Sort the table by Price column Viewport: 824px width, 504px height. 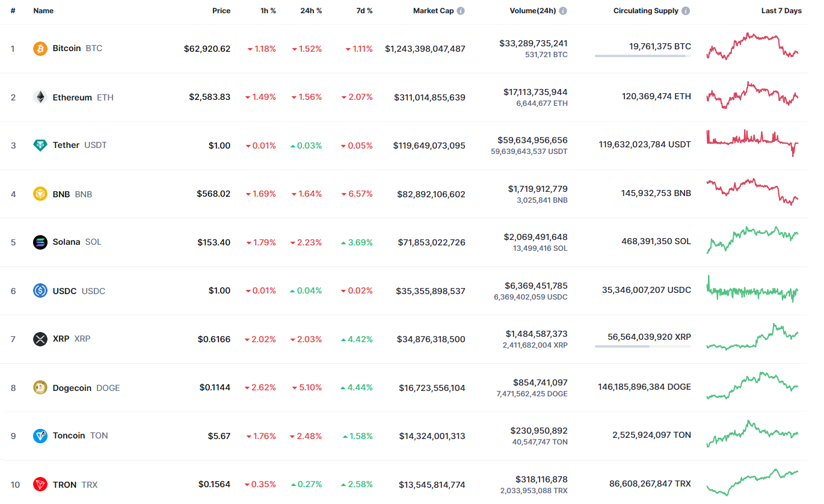pyautogui.click(x=221, y=11)
